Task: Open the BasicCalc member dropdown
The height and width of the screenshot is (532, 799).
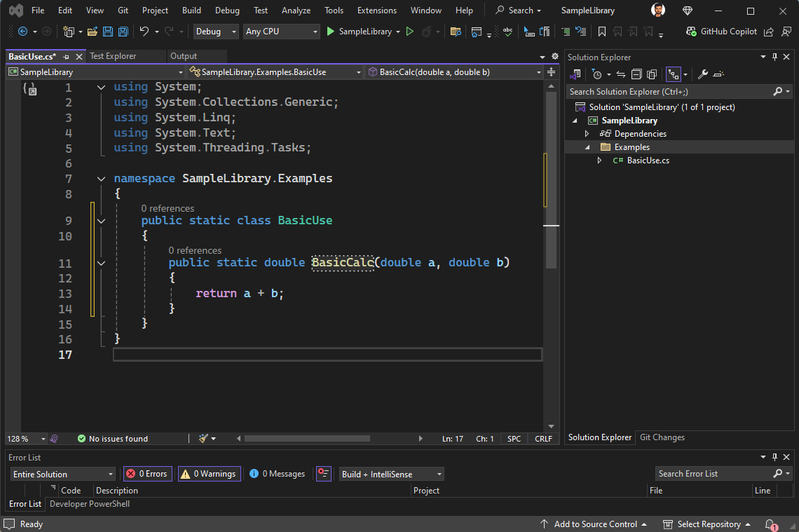Action: click(454, 72)
